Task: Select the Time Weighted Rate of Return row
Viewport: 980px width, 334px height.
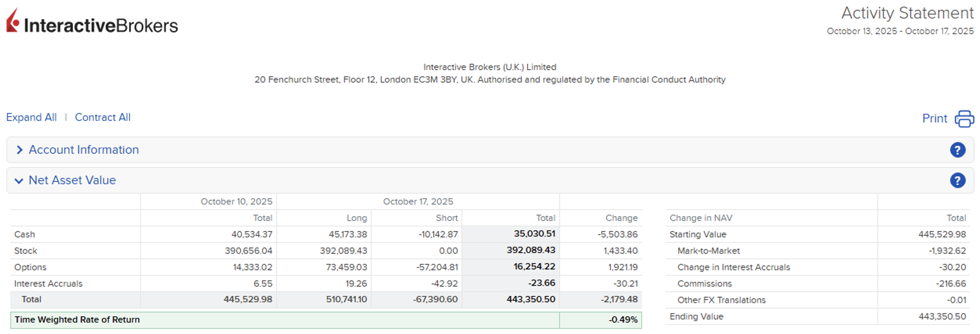Action: pos(77,320)
